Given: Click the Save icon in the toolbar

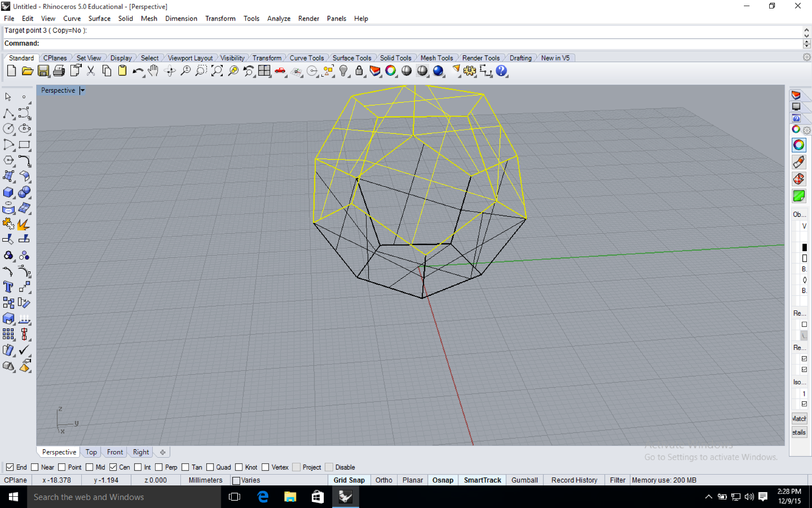Looking at the screenshot, I should [x=43, y=71].
